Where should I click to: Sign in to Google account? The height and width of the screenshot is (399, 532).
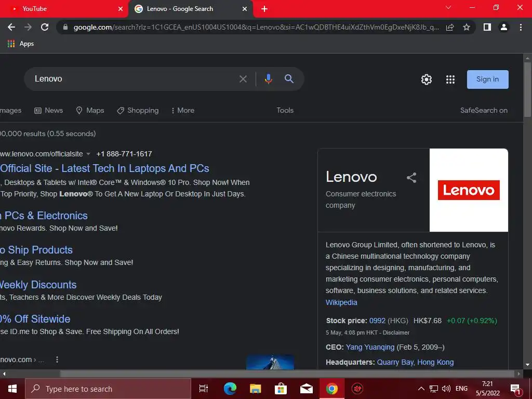(487, 79)
